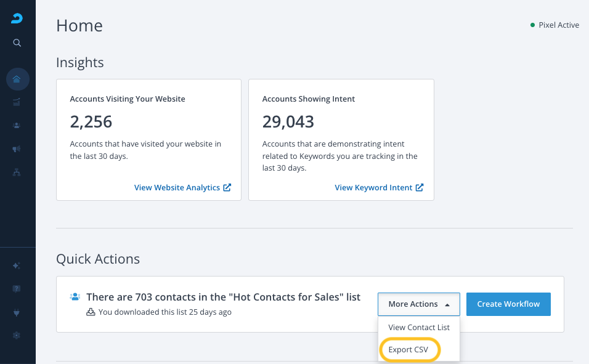The height and width of the screenshot is (364, 589).
Task: Click the plug integrations icon in sidebar
Action: (17, 312)
